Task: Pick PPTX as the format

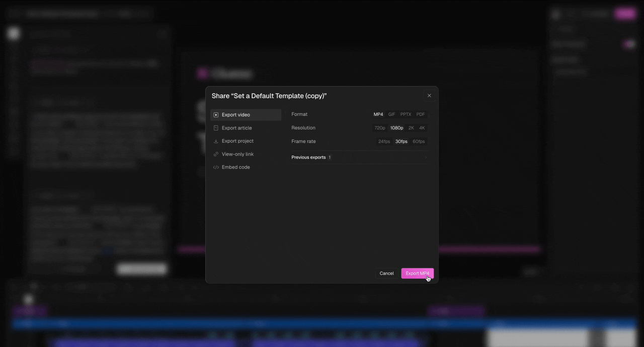Action: tap(406, 114)
